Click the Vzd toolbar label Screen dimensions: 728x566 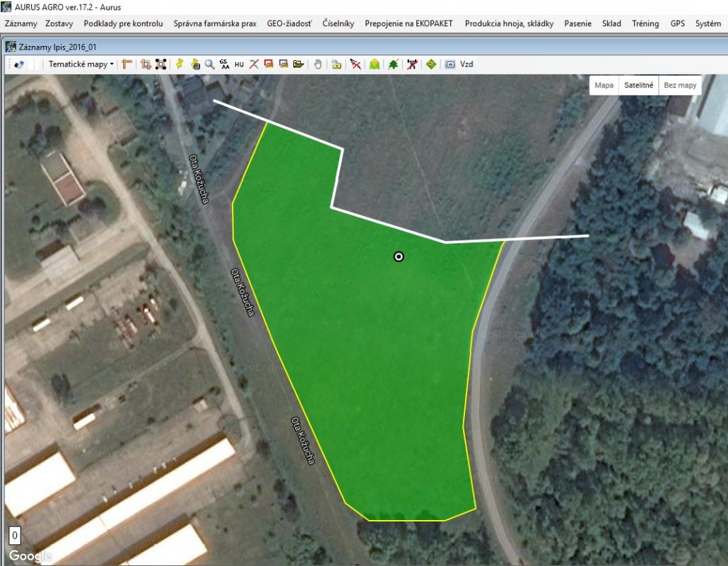click(x=466, y=64)
